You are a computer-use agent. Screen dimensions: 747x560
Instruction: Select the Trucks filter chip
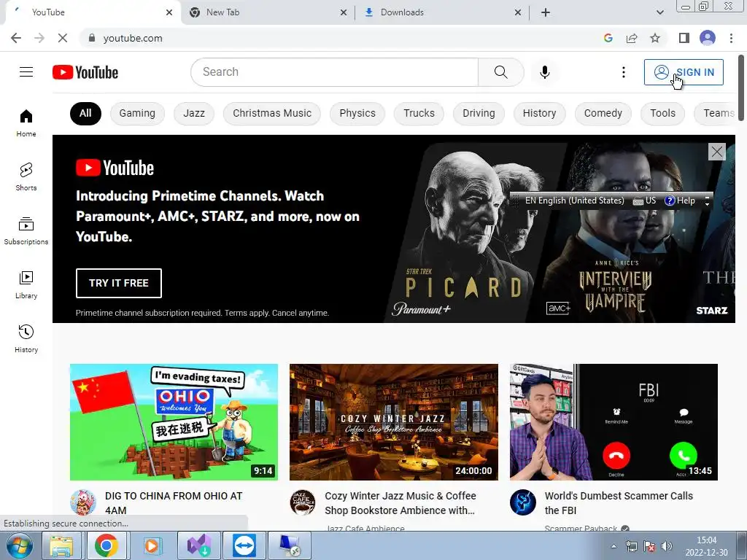coord(419,113)
